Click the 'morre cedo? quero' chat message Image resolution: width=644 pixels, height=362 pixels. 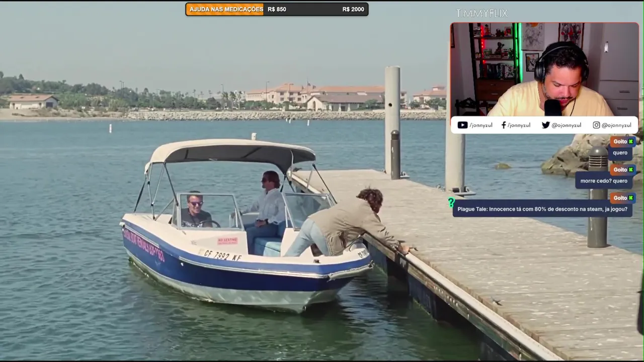pyautogui.click(x=604, y=181)
